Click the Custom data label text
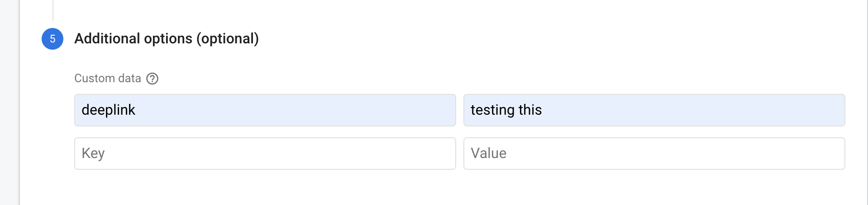This screenshot has height=205, width=868. (108, 79)
